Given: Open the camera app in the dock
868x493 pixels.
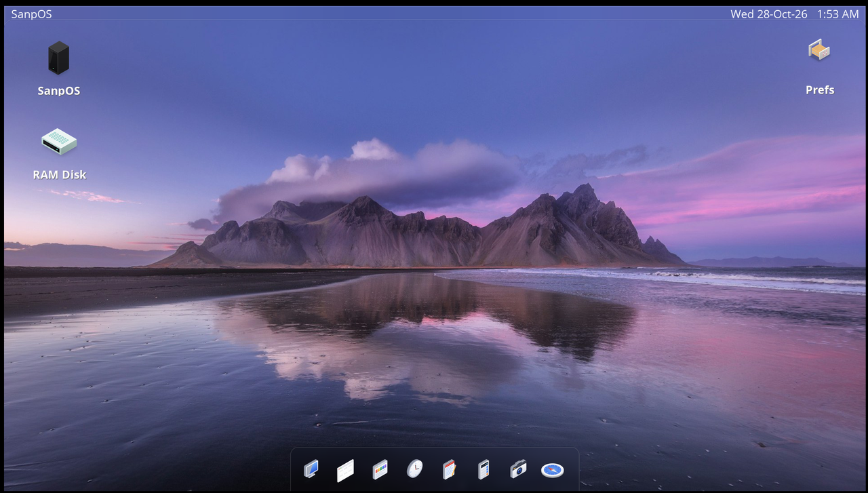Looking at the screenshot, I should [x=518, y=469].
